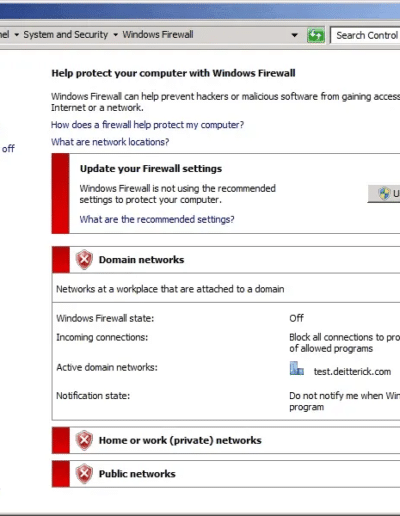Select Windows Firewall breadcrumb item
Viewport: 400px width, 516px height.
[x=158, y=35]
